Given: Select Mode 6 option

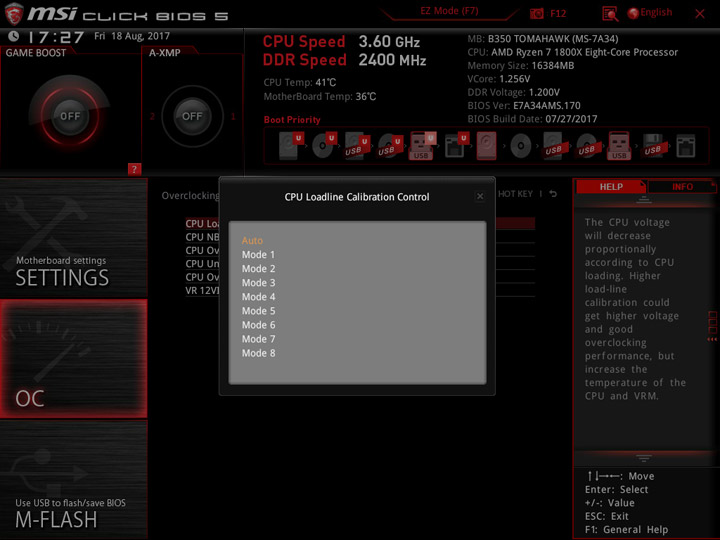Looking at the screenshot, I should pos(259,325).
